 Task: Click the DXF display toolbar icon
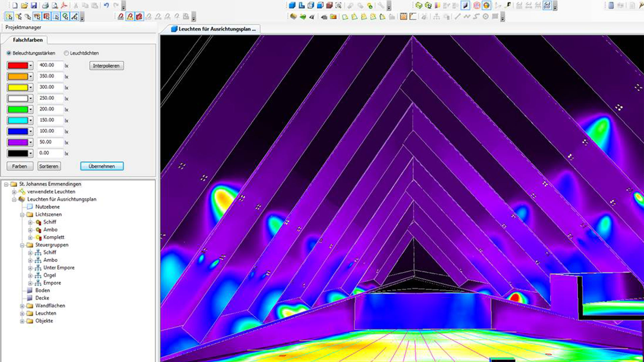(547, 5)
